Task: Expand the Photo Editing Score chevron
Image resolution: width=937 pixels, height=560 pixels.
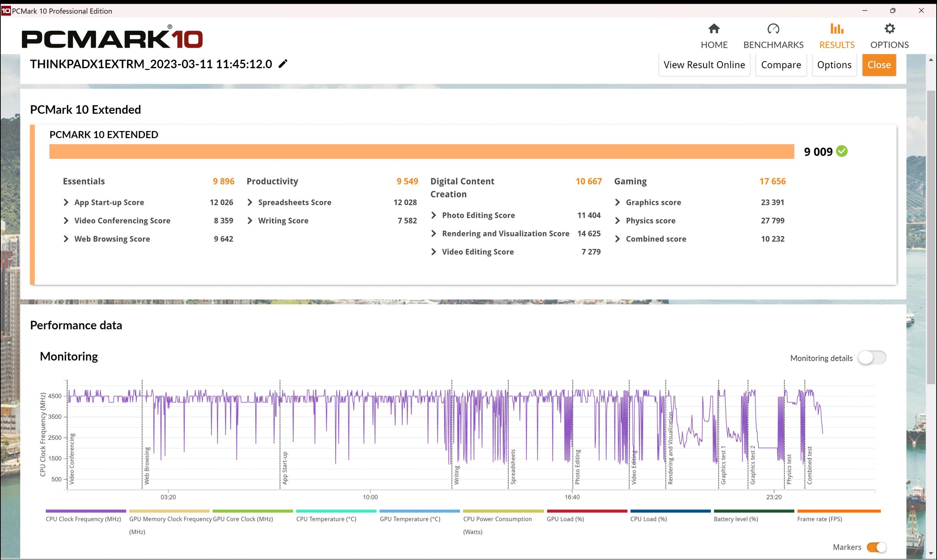Action: pyautogui.click(x=434, y=215)
